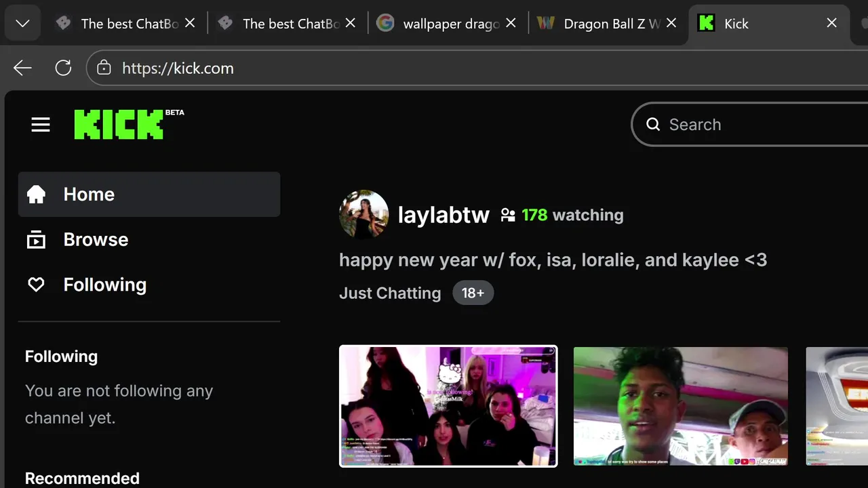Image resolution: width=868 pixels, height=488 pixels.
Task: Click the Following heart icon
Action: pos(36,285)
